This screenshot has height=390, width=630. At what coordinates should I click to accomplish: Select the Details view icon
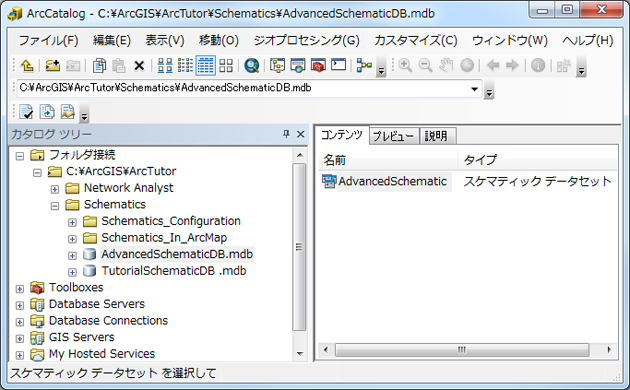click(x=206, y=65)
